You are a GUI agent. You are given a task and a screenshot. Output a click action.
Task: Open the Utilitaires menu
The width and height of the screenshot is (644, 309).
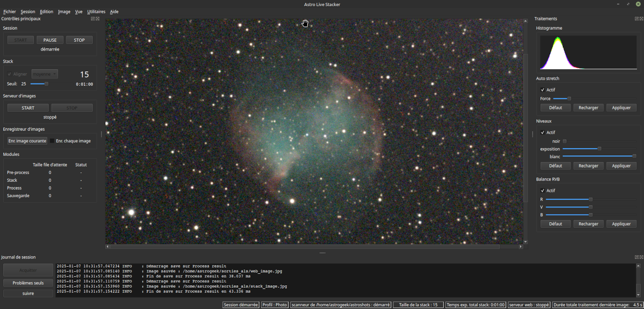pos(96,12)
